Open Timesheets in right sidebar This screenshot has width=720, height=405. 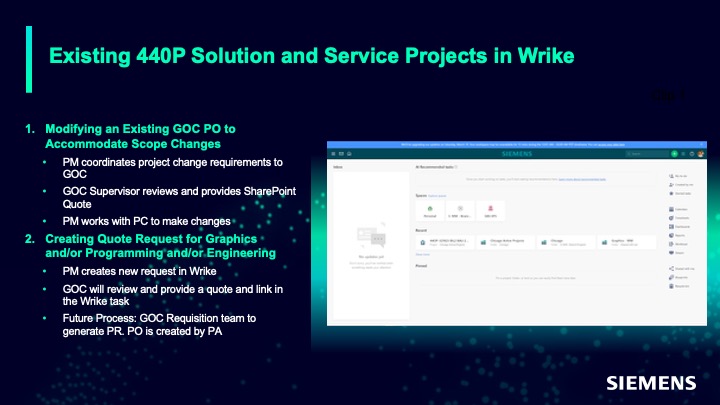pyautogui.click(x=679, y=218)
